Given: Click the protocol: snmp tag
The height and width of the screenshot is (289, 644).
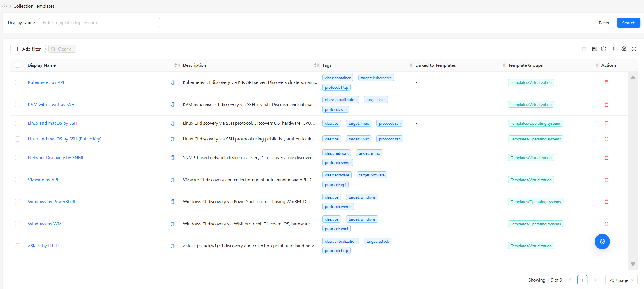Looking at the screenshot, I should [337, 163].
